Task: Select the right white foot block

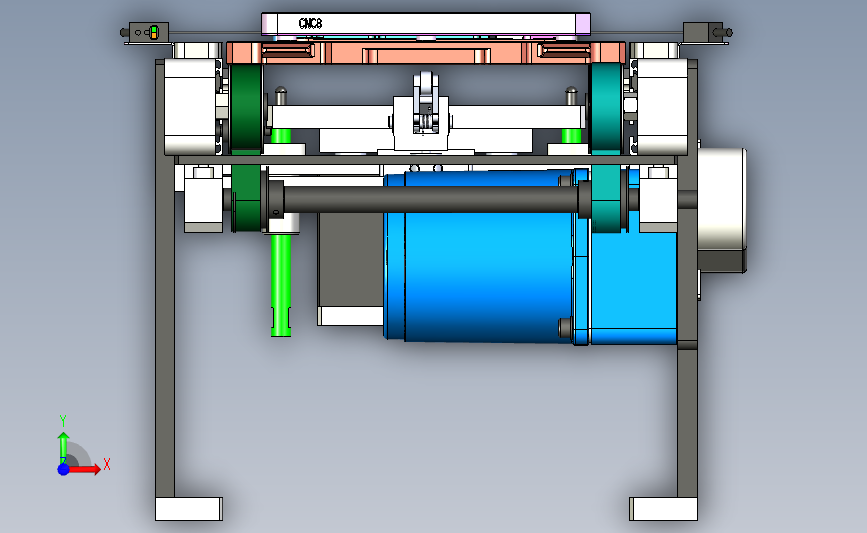Action: (664, 509)
